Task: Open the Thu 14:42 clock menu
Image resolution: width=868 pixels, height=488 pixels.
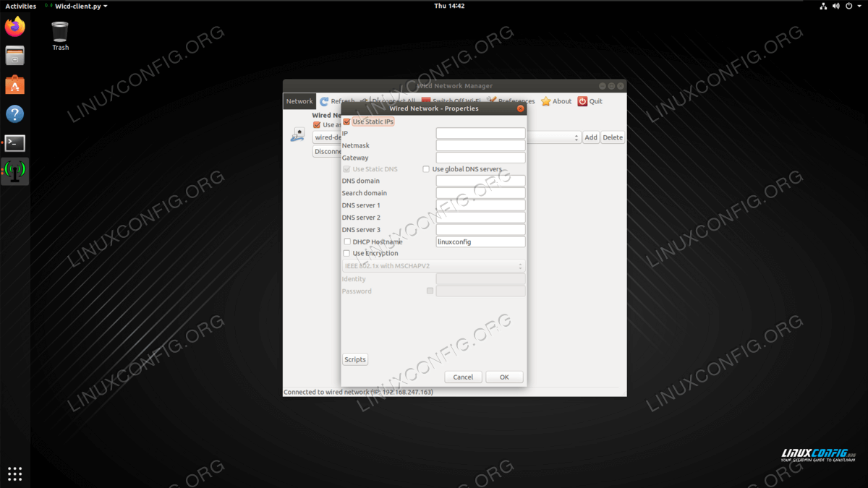Action: (449, 6)
